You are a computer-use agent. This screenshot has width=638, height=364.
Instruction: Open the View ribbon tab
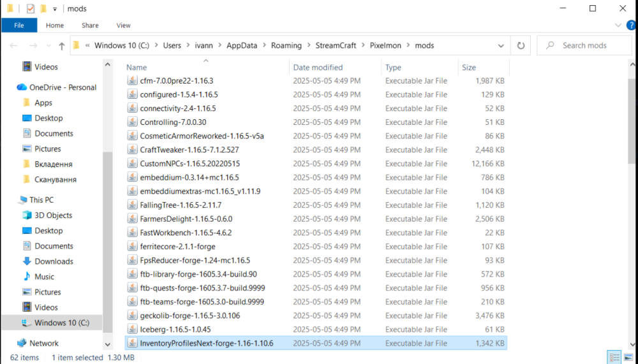click(123, 25)
